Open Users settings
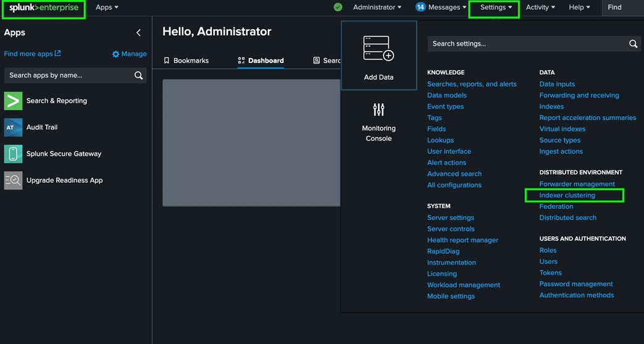The image size is (644, 344). tap(548, 261)
